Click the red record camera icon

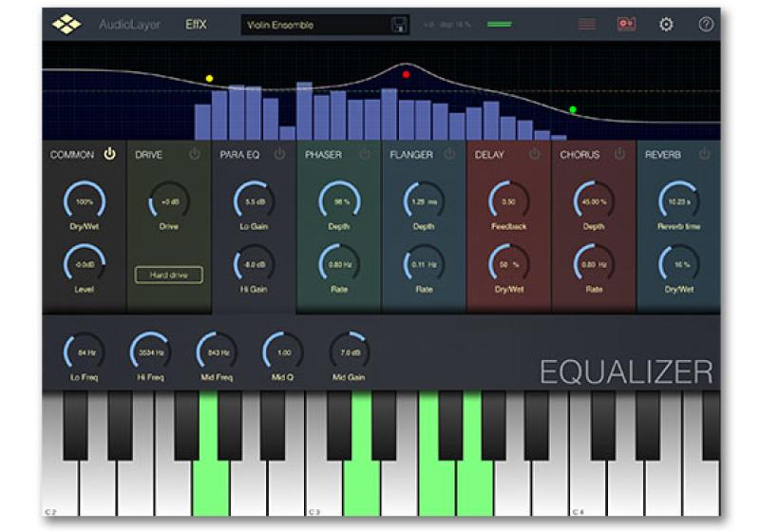click(x=626, y=24)
